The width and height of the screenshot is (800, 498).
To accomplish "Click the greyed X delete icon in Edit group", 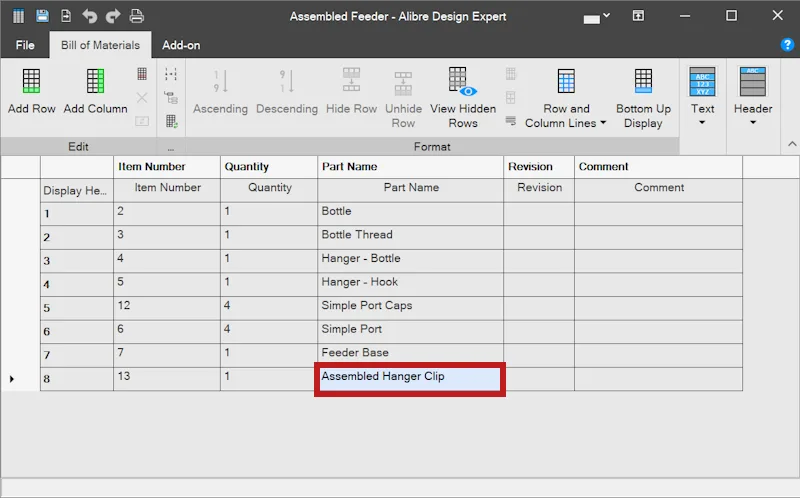I will coord(142,97).
